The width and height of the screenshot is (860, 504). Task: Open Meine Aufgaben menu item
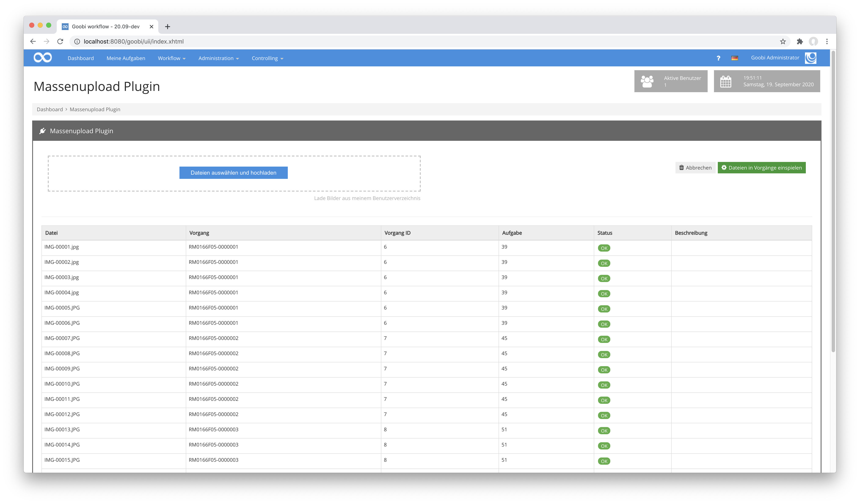coord(125,58)
